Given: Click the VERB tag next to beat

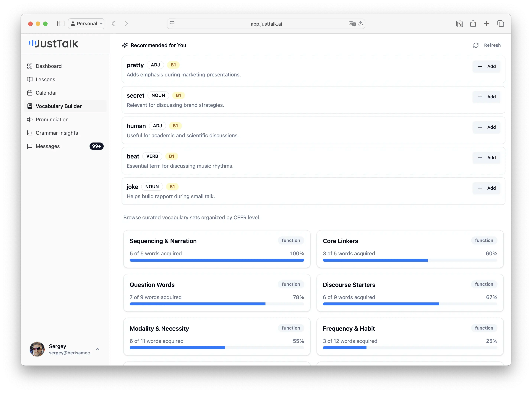Looking at the screenshot, I should [x=152, y=156].
